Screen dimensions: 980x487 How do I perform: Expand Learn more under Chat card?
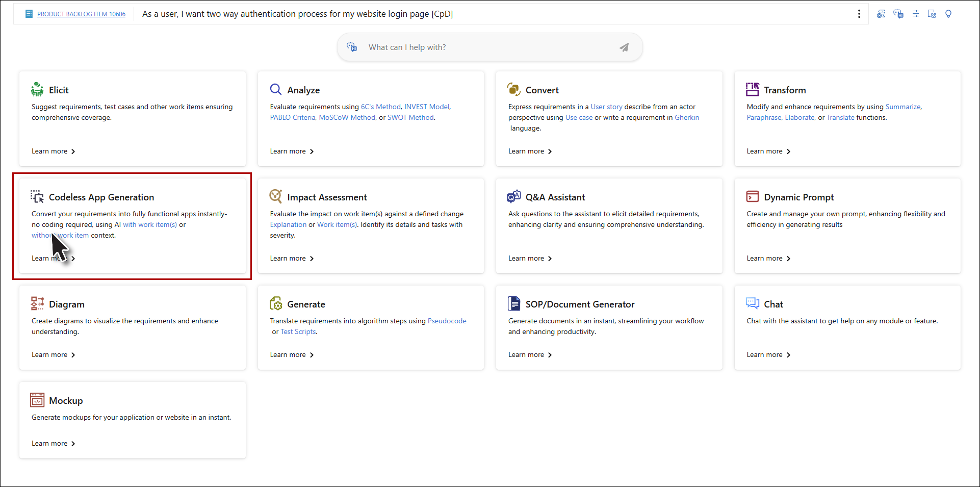(x=768, y=355)
